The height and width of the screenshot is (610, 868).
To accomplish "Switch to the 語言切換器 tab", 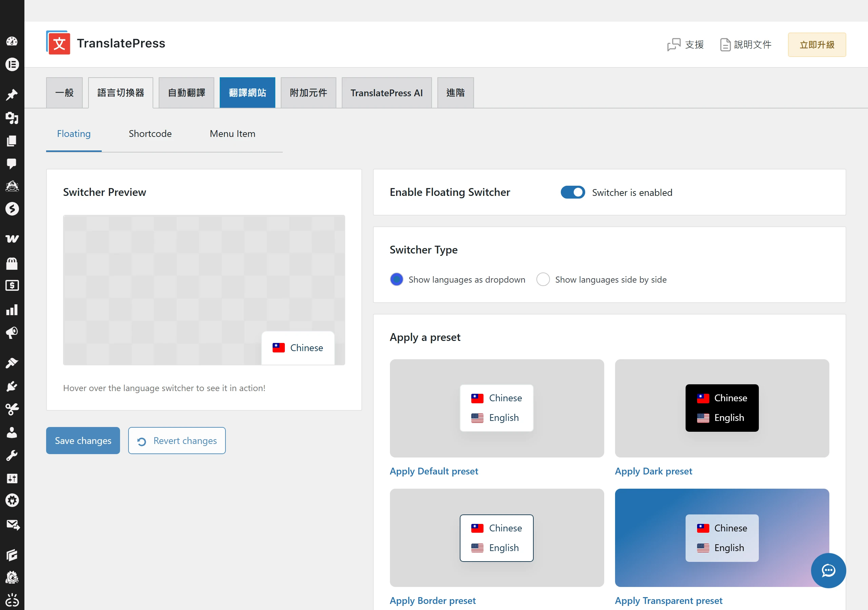I will (x=121, y=93).
